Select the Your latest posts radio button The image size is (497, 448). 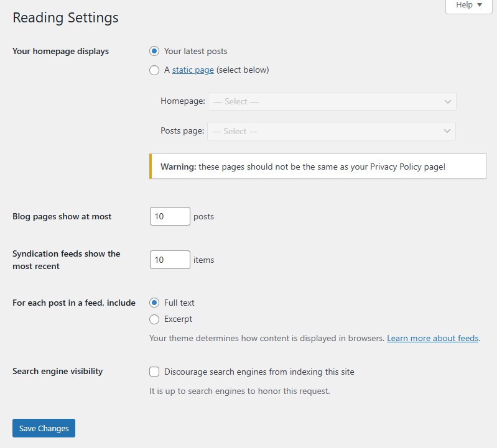[154, 51]
